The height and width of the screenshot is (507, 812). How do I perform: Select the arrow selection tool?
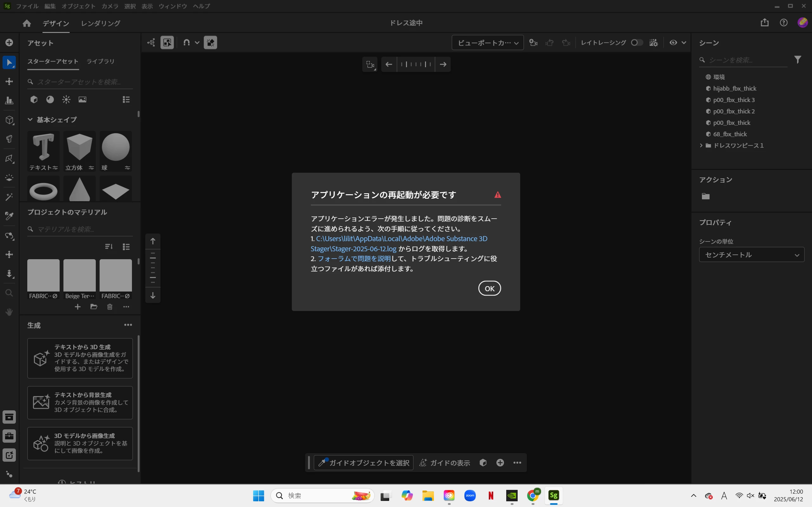pos(9,63)
